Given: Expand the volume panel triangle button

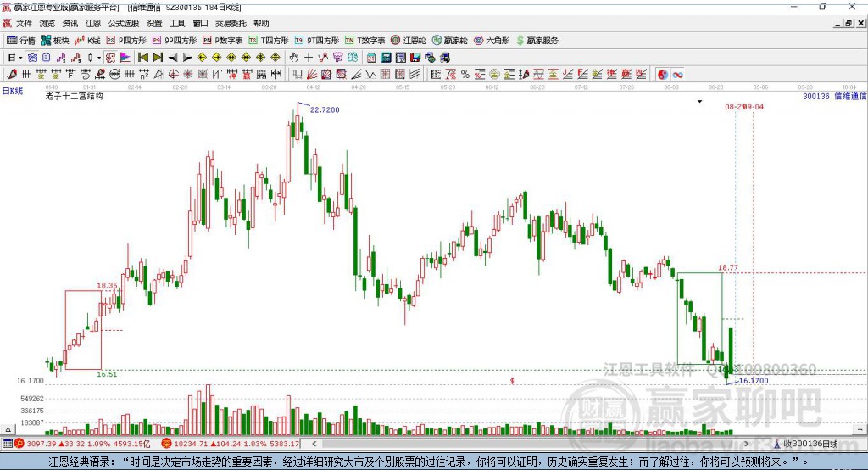Looking at the screenshot, I should (8, 429).
